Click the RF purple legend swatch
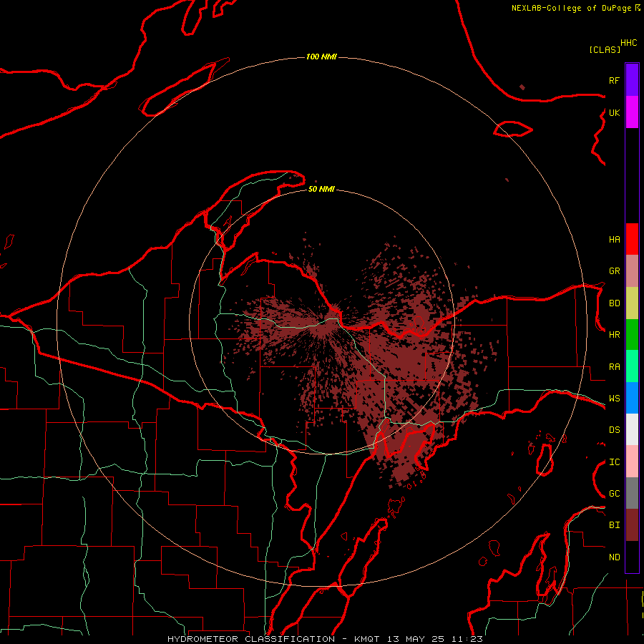 pos(632,80)
